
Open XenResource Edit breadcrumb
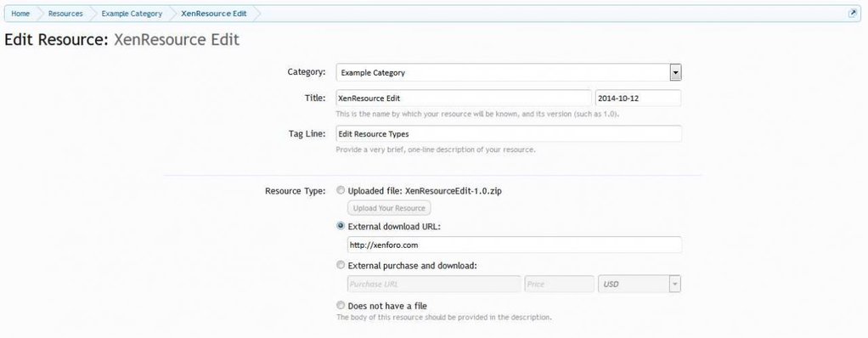point(214,14)
